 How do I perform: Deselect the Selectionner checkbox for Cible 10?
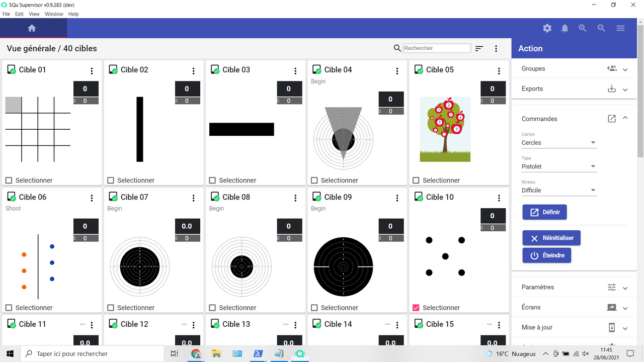[416, 307]
